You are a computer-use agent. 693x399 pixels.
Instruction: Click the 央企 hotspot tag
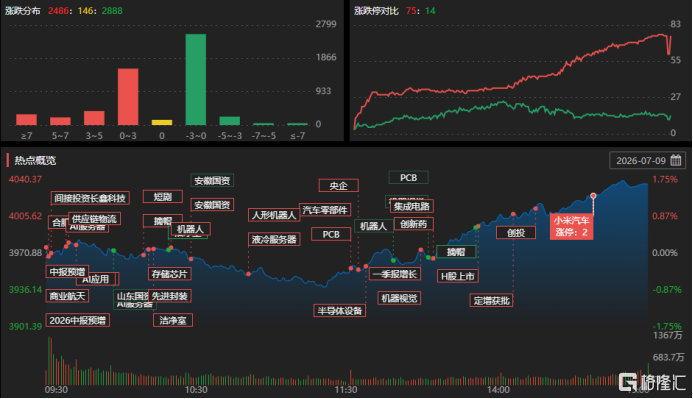coord(339,186)
